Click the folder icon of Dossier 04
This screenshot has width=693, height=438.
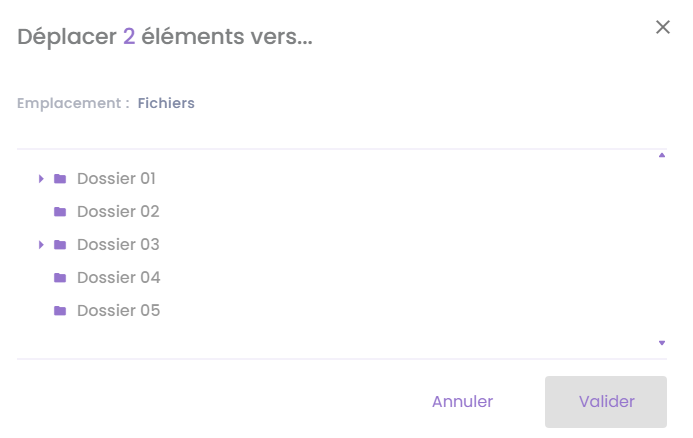[x=60, y=278]
